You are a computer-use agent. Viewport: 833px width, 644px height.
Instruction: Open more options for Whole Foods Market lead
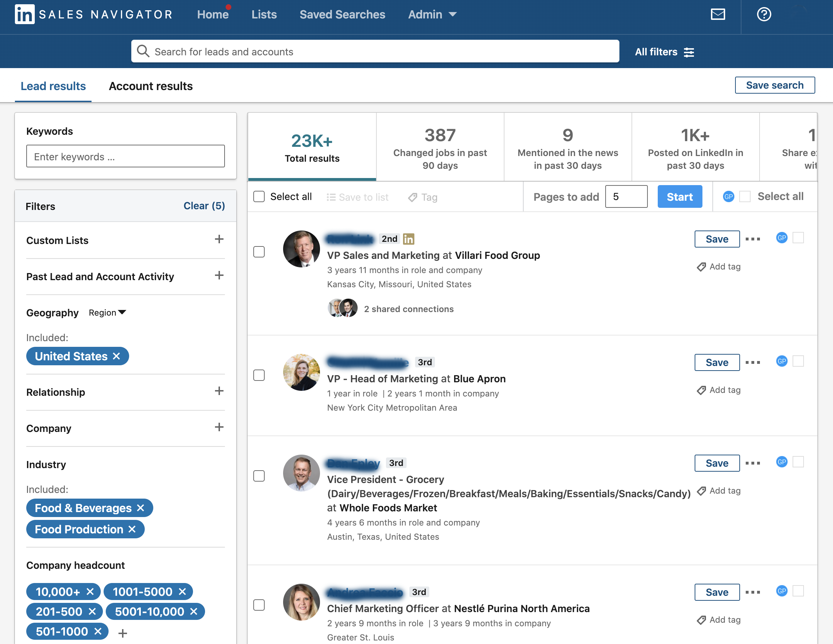click(753, 463)
